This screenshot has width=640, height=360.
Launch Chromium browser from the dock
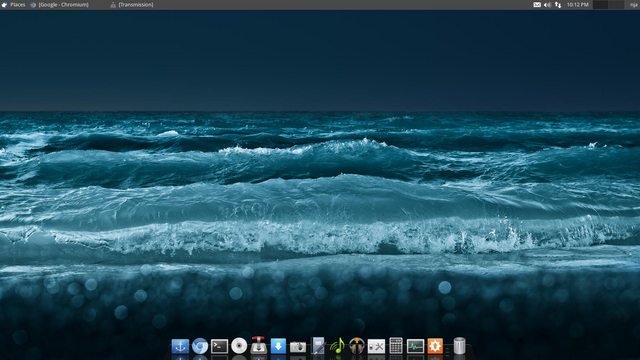(200, 346)
